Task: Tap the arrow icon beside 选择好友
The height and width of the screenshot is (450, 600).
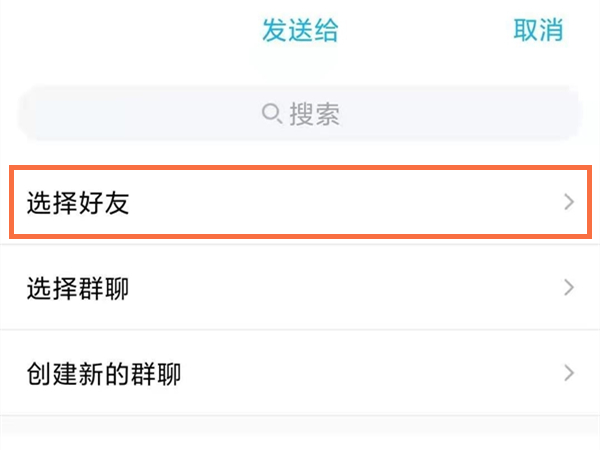Action: [x=569, y=203]
